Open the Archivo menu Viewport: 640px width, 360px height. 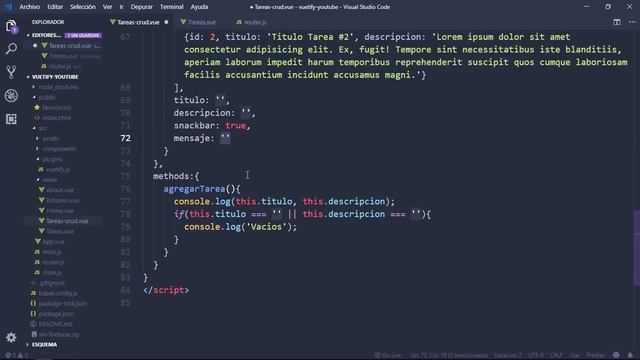[x=29, y=7]
